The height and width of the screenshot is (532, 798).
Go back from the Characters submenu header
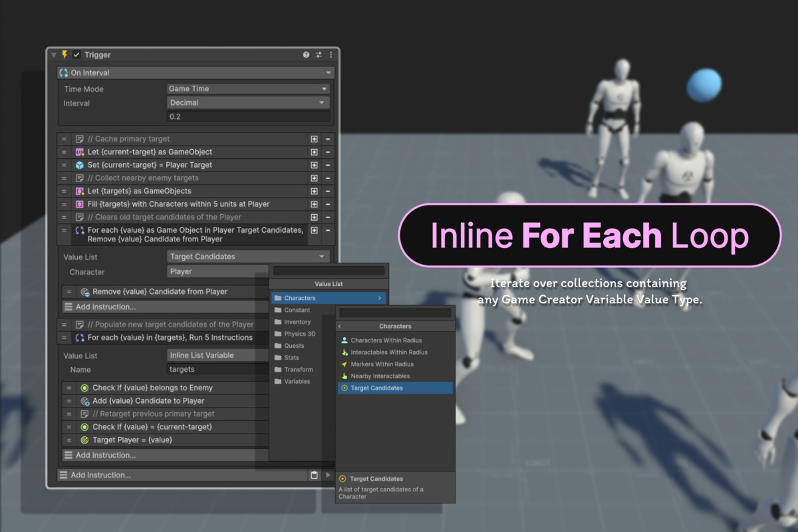click(340, 327)
